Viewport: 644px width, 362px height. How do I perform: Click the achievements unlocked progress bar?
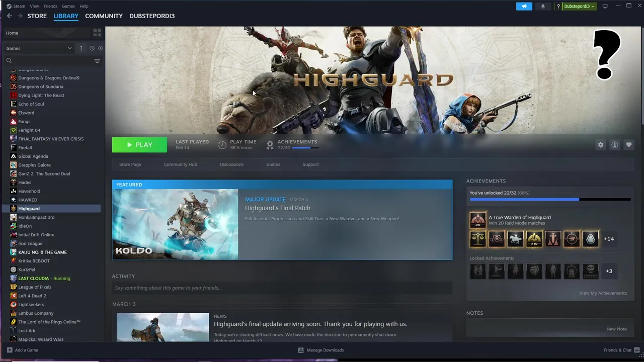coord(550,199)
